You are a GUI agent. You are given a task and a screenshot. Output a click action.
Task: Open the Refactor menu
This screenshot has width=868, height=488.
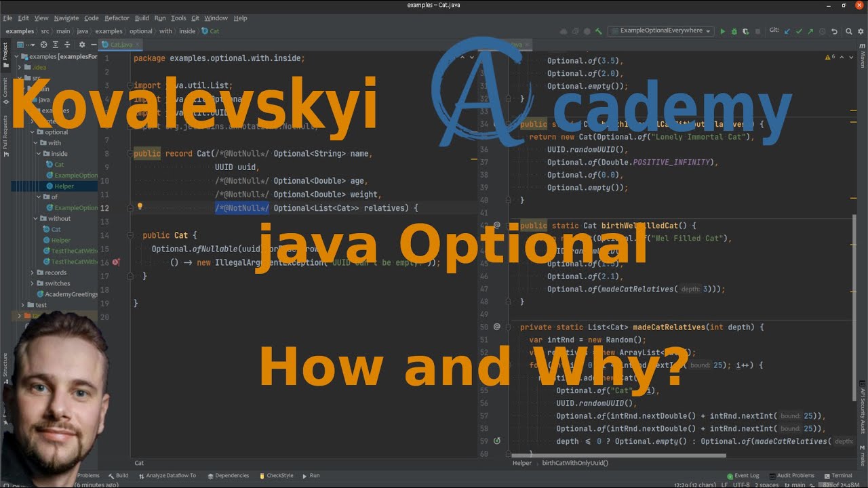117,18
